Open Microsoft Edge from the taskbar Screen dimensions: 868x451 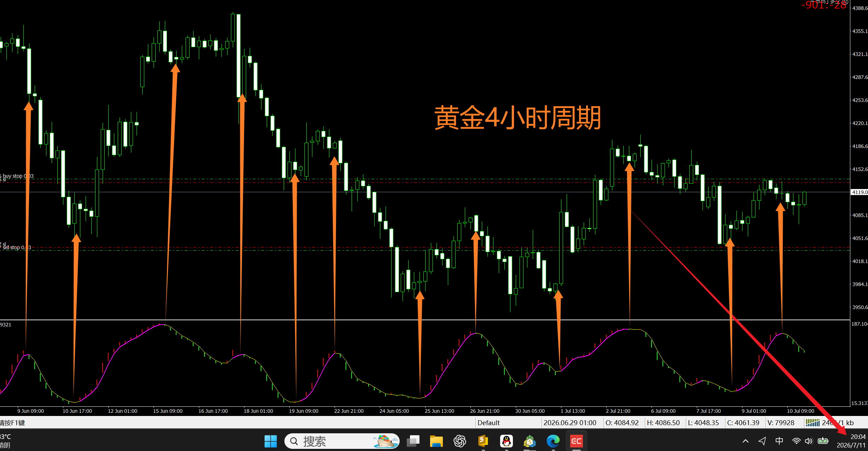tap(553, 441)
